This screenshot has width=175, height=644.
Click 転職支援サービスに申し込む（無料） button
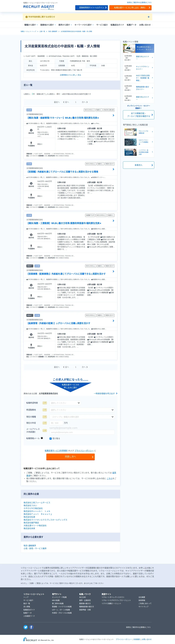(130, 8)
